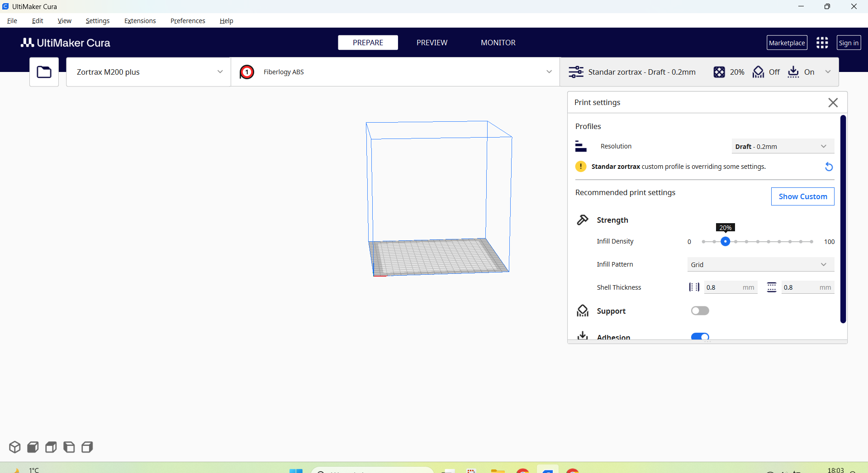Click the top/bottom thickness icon
Viewport: 868px width, 473px height.
[772, 287]
